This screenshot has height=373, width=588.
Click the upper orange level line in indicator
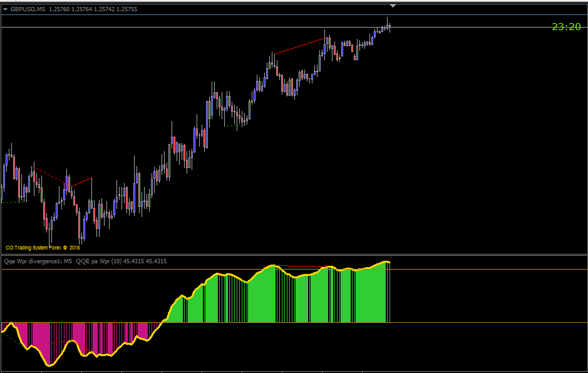(x=294, y=270)
